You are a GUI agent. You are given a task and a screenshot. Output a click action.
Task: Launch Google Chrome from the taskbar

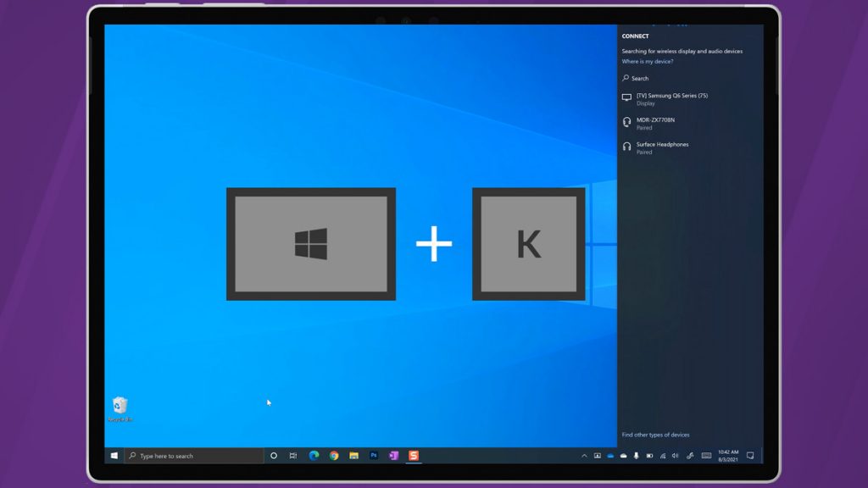click(334, 456)
